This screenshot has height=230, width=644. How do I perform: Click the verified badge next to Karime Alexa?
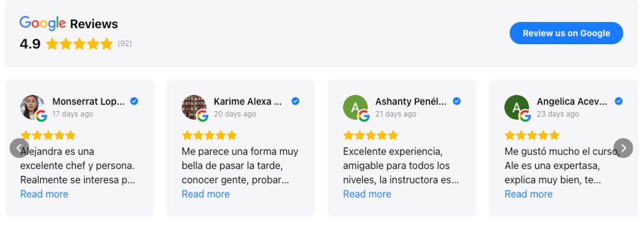pos(296,101)
